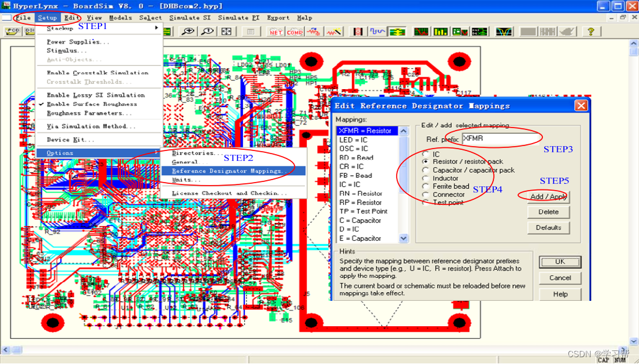Click the grayed plain rectangle icon
This screenshot has height=364, width=639.
pos(527,32)
